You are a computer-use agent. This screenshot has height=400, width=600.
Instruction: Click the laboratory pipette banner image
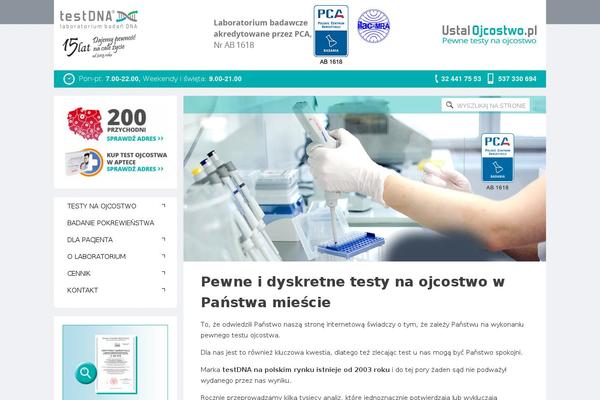point(365,179)
